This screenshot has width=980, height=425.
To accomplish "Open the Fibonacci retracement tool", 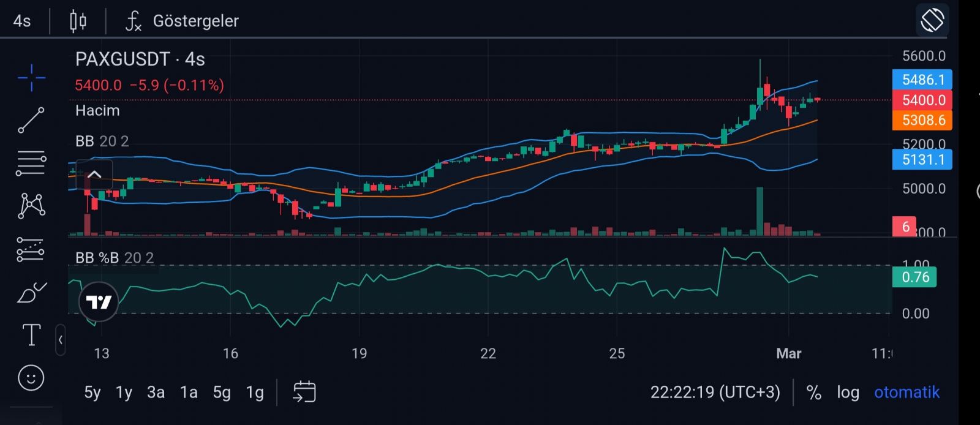I will (31, 163).
